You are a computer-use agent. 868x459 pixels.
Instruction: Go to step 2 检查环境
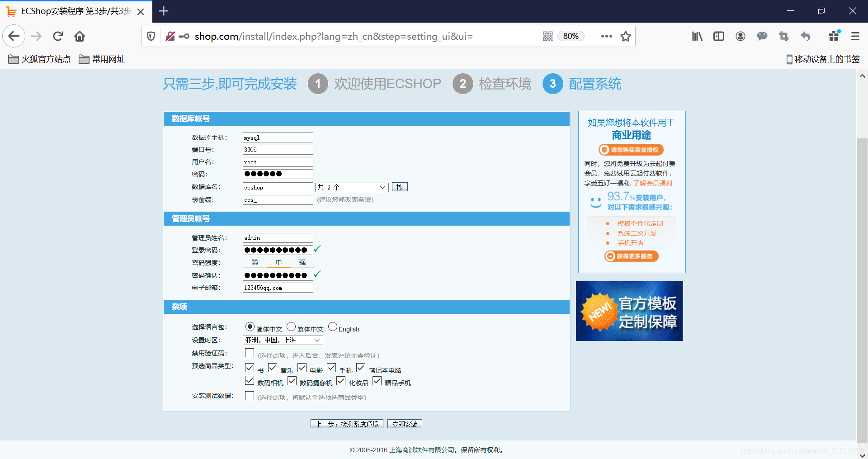[492, 84]
